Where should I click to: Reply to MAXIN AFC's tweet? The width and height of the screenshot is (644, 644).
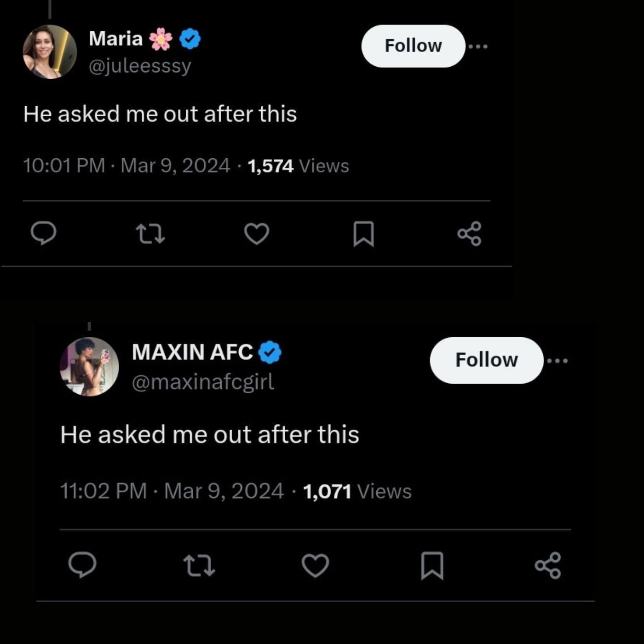click(x=82, y=565)
